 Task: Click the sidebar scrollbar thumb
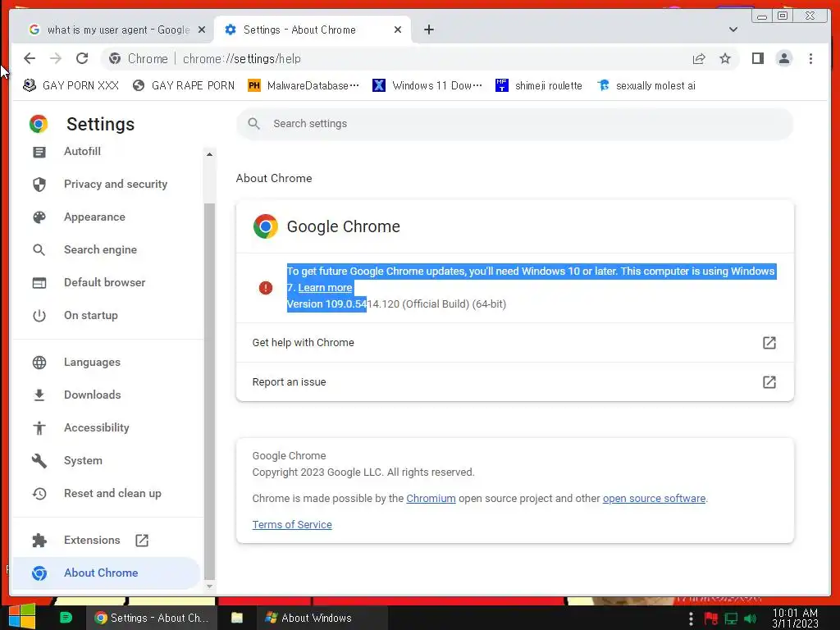coord(209,391)
